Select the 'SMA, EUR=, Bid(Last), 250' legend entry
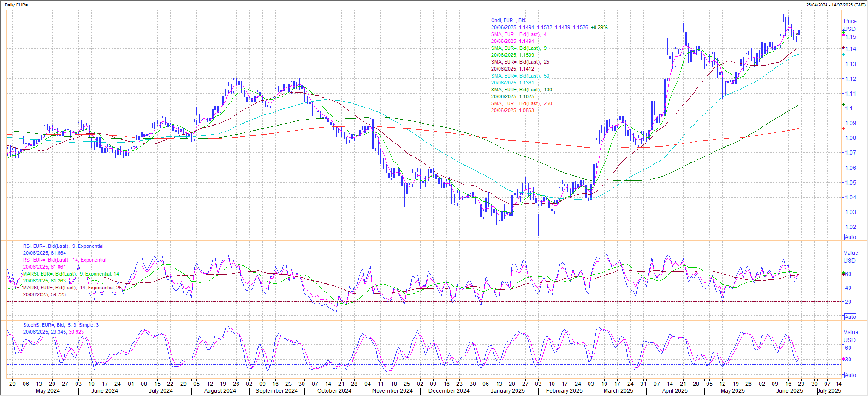Viewport: 868px width, 396px height. [522, 103]
